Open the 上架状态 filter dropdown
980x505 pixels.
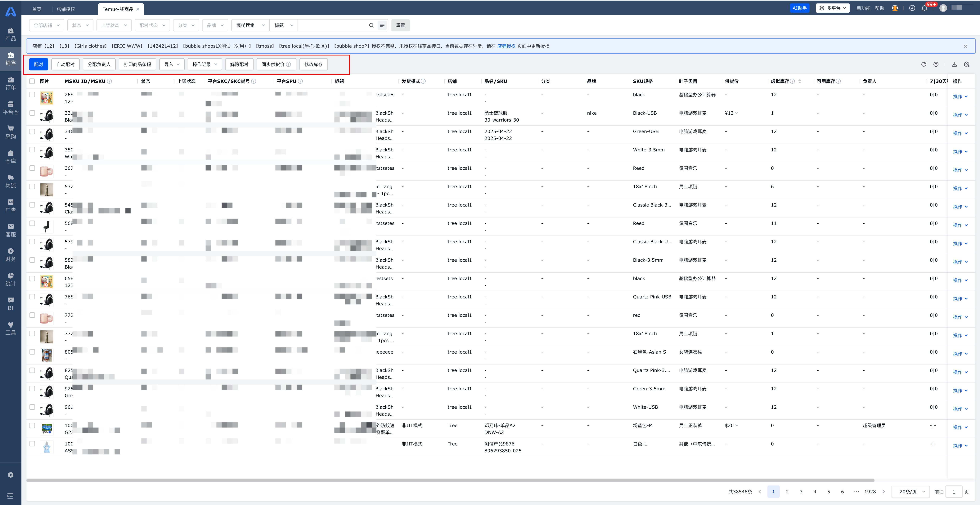point(114,25)
